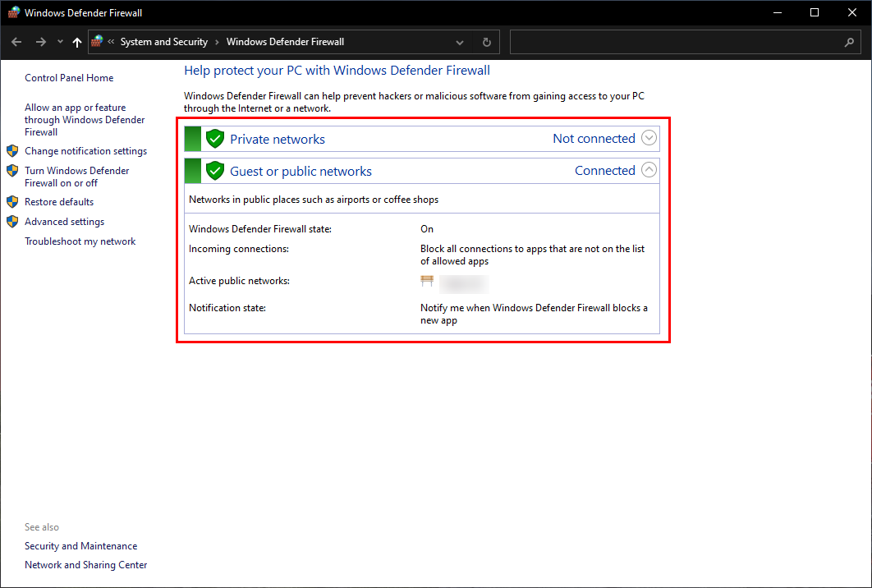
Task: Open Turn Windows Defender Firewall on or off
Action: (x=76, y=177)
